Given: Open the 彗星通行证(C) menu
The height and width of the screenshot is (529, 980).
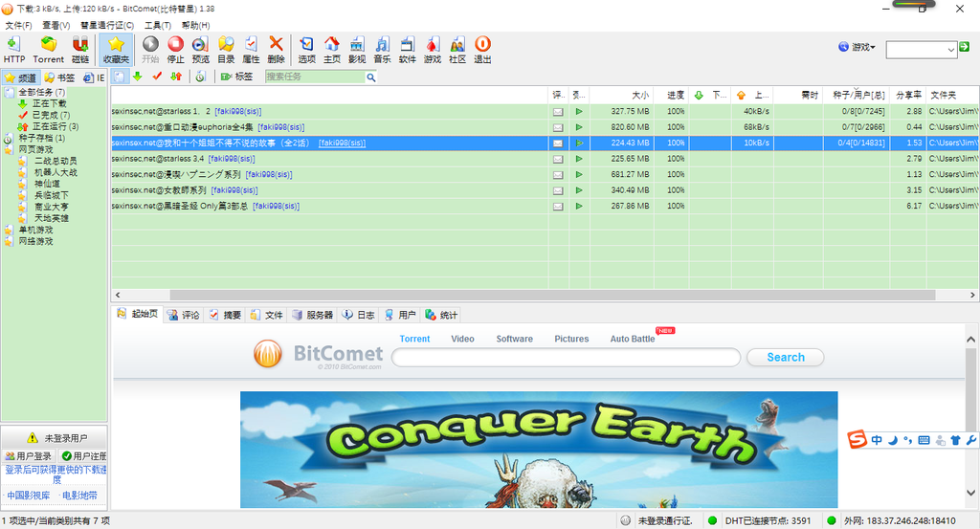Looking at the screenshot, I should (x=107, y=25).
